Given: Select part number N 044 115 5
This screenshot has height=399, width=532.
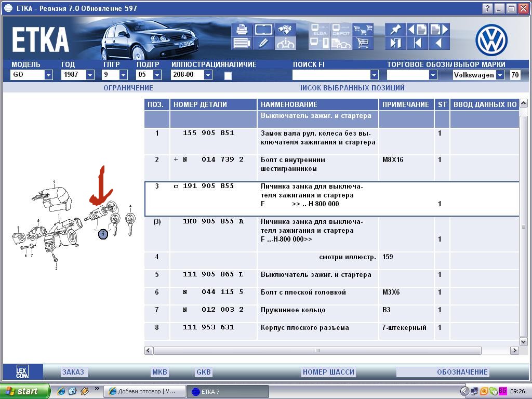Looking at the screenshot, I should pyautogui.click(x=213, y=292).
